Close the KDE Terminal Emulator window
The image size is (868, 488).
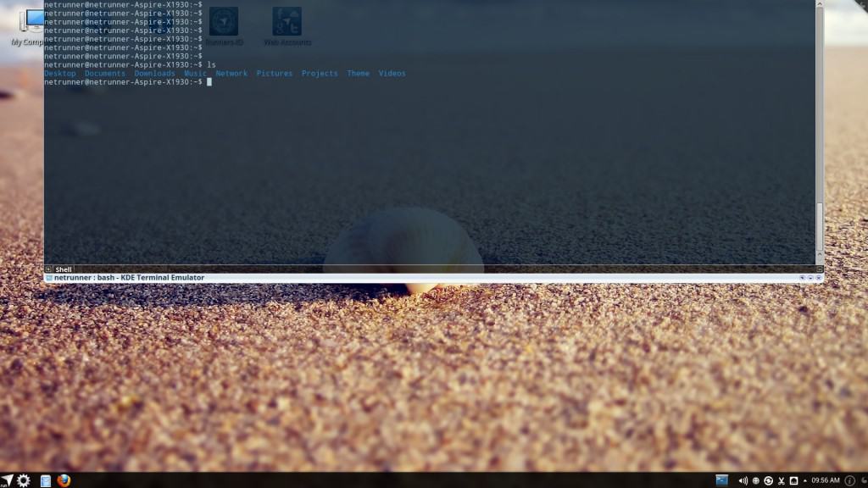[819, 278]
